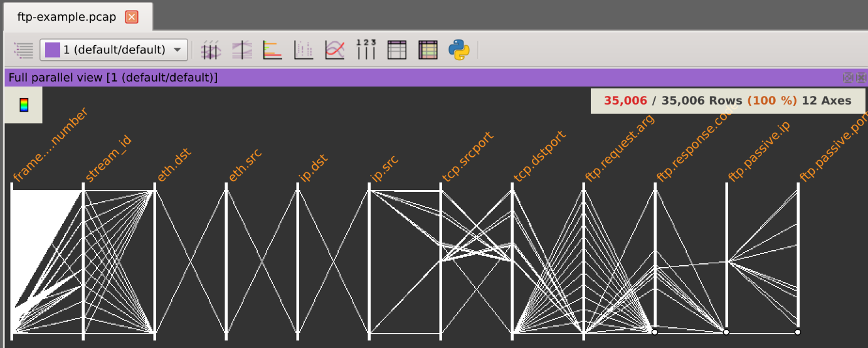868x348 pixels.
Task: Open the scatter plot view icon
Action: (304, 50)
